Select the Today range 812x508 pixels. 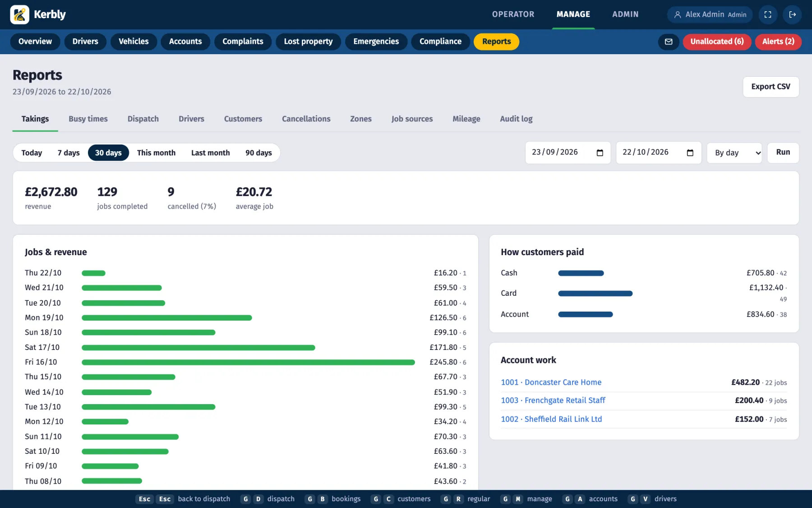[x=32, y=153]
